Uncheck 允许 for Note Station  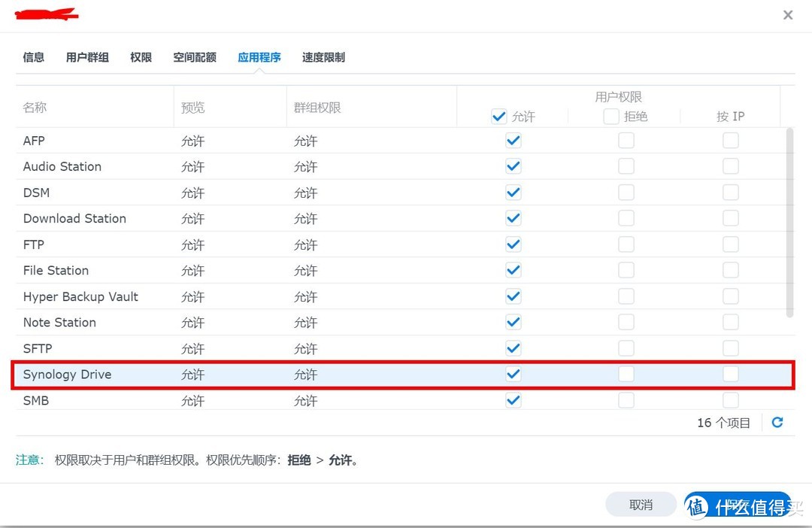pyautogui.click(x=514, y=323)
